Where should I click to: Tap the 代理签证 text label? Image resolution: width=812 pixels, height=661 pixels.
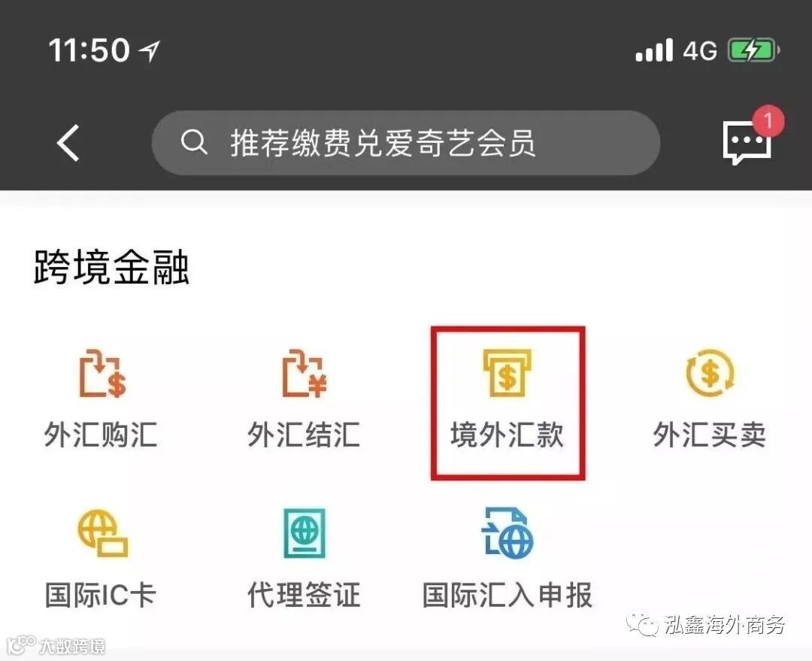pos(304,596)
